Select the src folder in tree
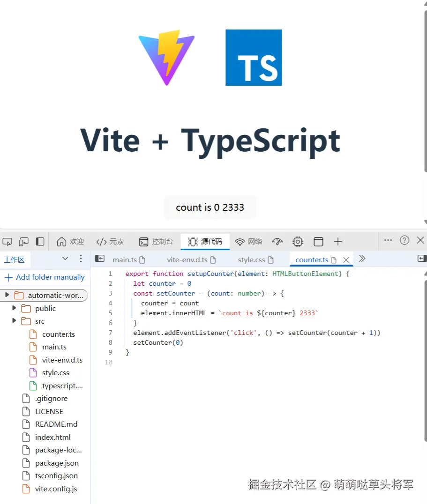Image resolution: width=427 pixels, height=504 pixels. click(39, 321)
